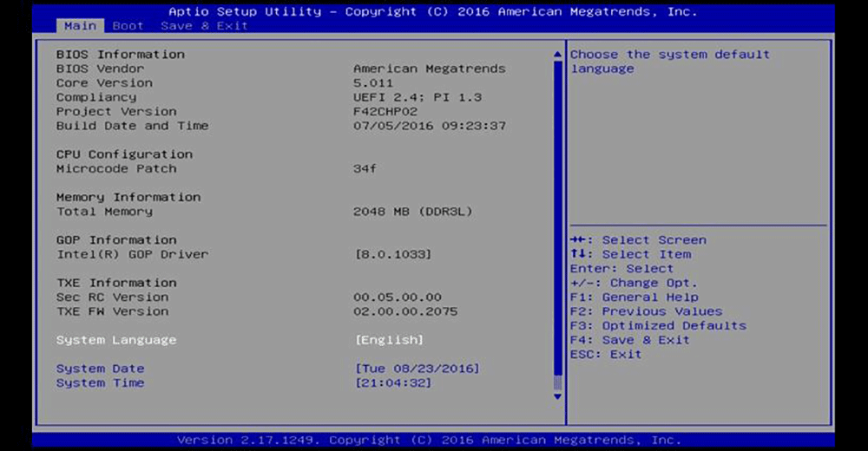Click the Sec RC Version label

(x=112, y=297)
